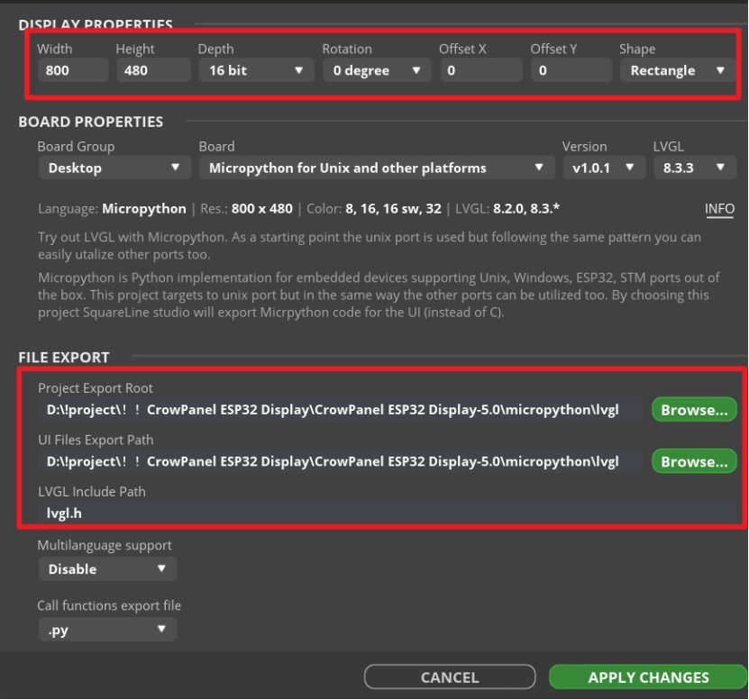Click the UI Files Export Path field
The image size is (749, 700).
coord(341,461)
